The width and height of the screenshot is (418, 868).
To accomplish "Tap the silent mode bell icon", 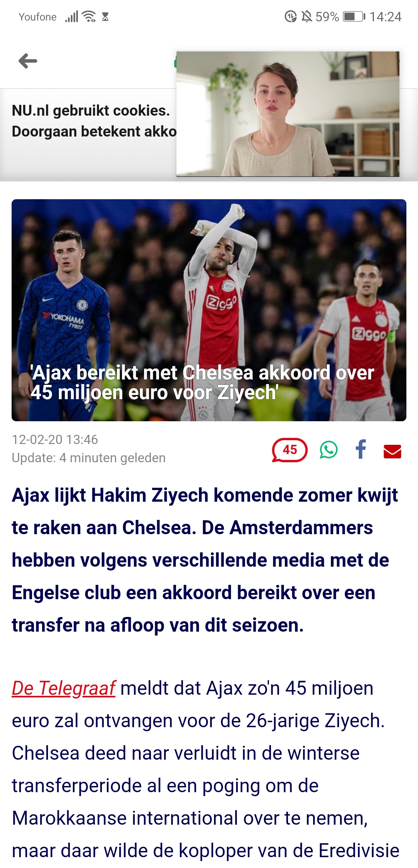I will 307,17.
